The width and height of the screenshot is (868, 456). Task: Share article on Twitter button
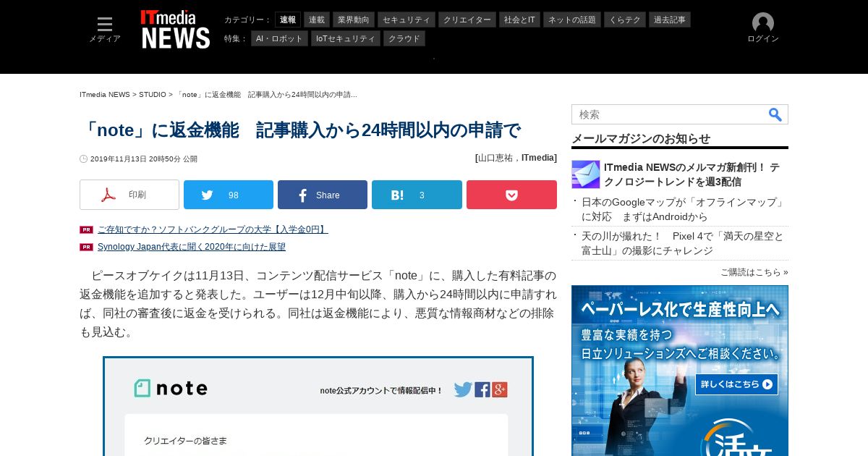click(229, 195)
